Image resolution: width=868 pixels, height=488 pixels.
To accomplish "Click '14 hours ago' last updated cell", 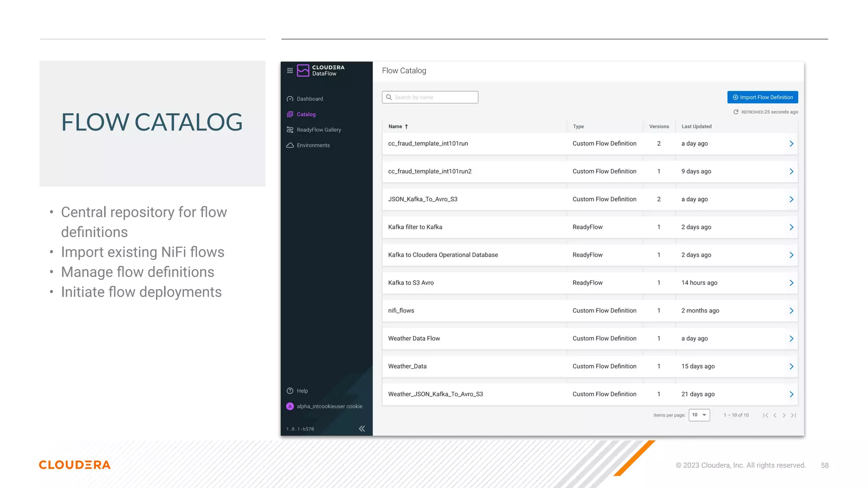I will pyautogui.click(x=699, y=283).
